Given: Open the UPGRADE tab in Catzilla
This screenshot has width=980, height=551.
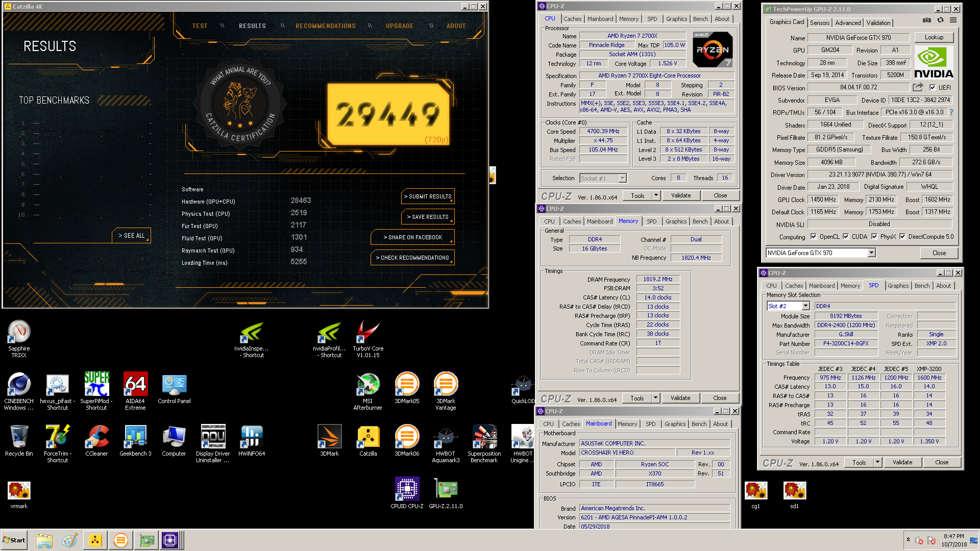Looking at the screenshot, I should tap(400, 26).
